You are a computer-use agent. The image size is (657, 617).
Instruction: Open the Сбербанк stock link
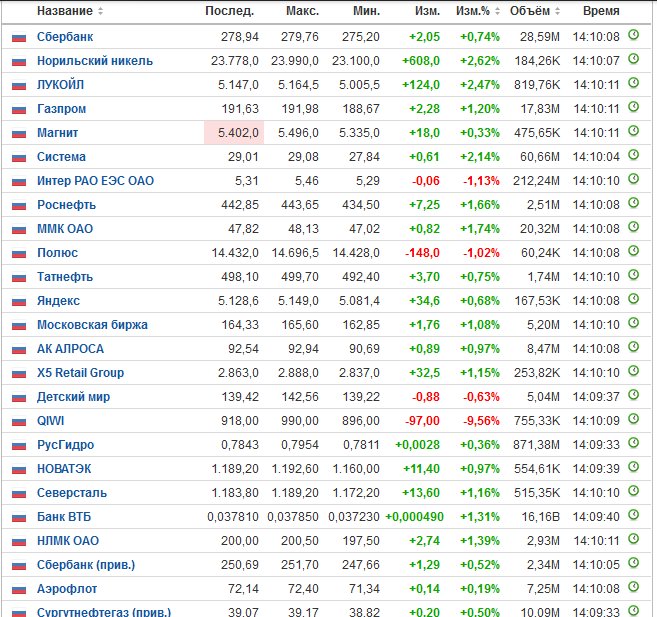pos(65,37)
